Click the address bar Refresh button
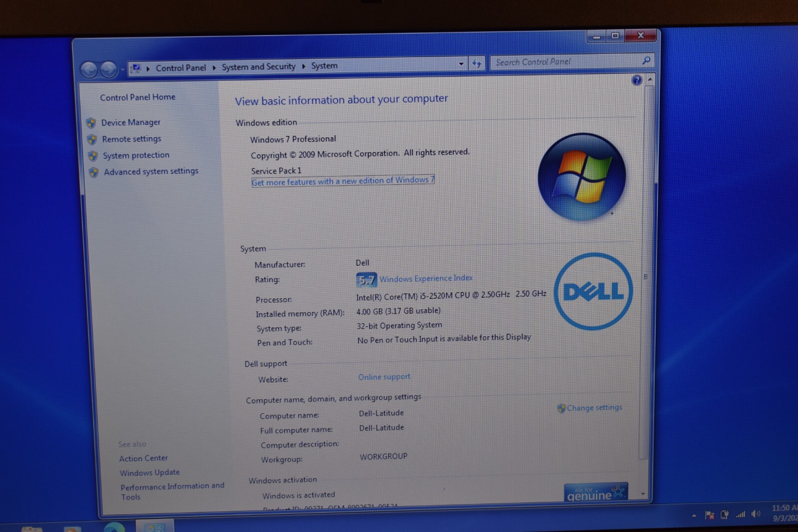This screenshot has width=798, height=532. tap(477, 63)
